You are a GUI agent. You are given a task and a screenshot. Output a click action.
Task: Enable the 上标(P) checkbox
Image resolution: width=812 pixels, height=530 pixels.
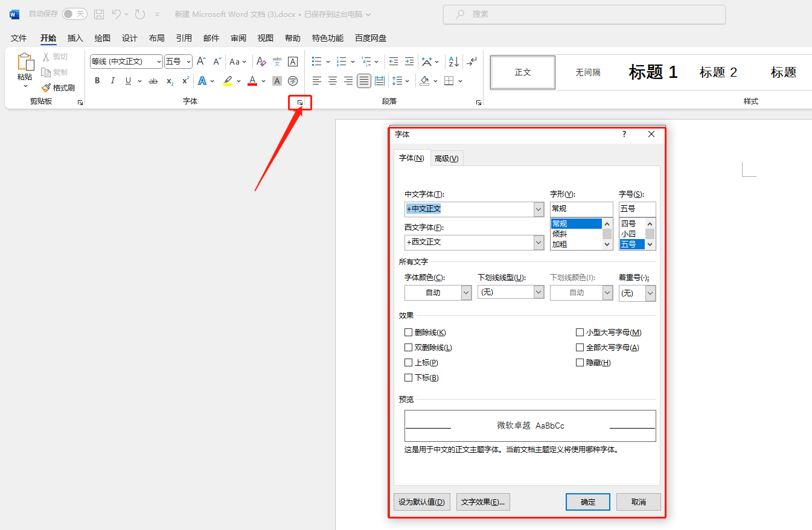pyautogui.click(x=409, y=363)
